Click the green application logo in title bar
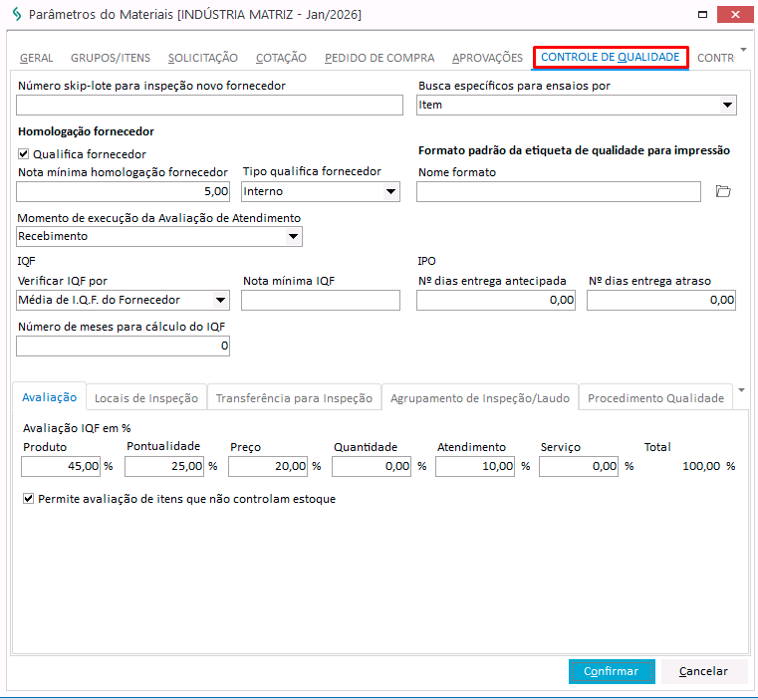 [x=17, y=14]
